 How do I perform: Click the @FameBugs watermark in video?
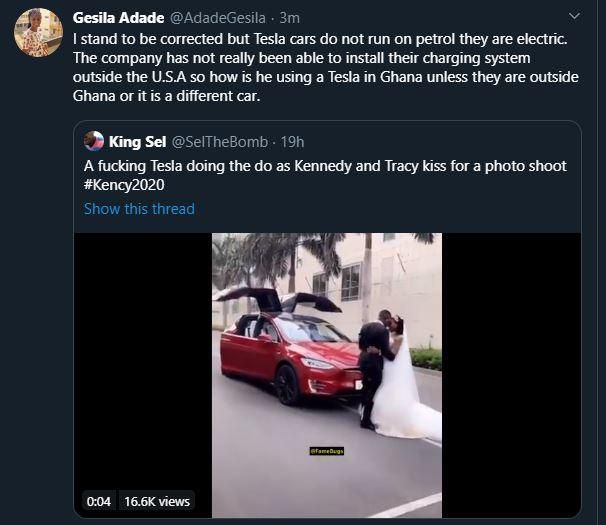[327, 453]
